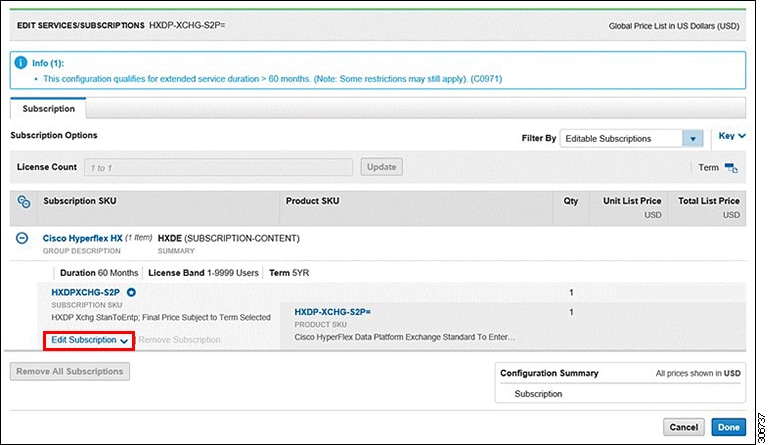Image resolution: width=768 pixels, height=445 pixels.
Task: Collapse the Cisco Hyperflex HX group
Action: [22, 238]
